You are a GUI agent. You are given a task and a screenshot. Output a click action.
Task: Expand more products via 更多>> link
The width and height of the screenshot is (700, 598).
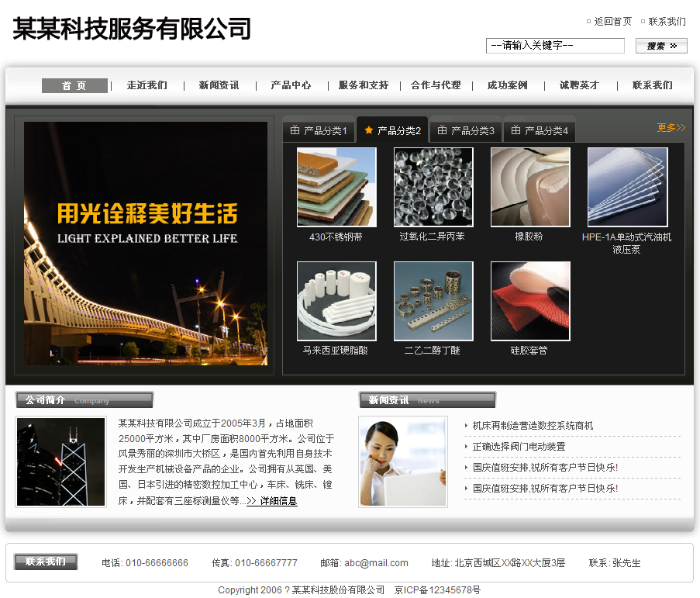pos(671,128)
